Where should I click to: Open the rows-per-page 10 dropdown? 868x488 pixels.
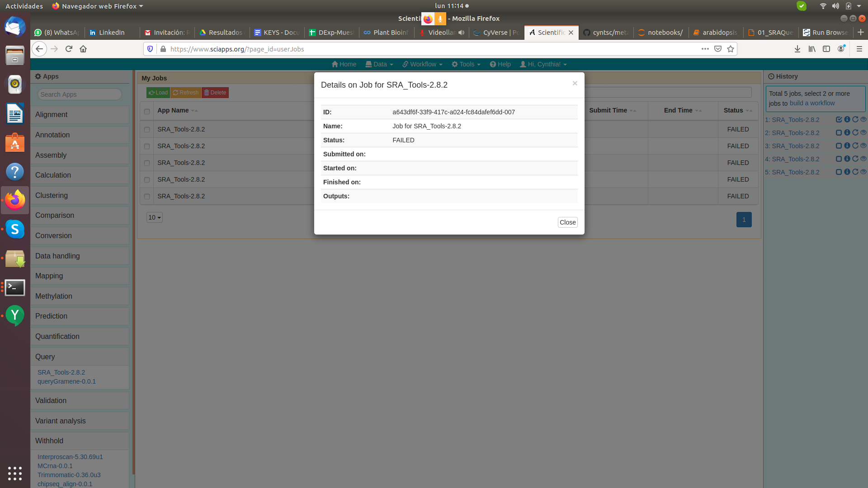tap(154, 217)
